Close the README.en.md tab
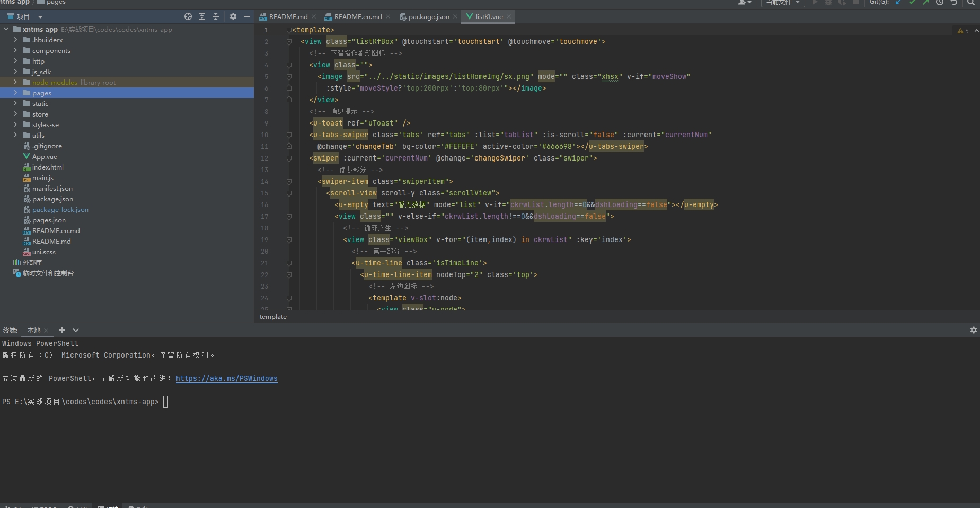 (x=388, y=16)
